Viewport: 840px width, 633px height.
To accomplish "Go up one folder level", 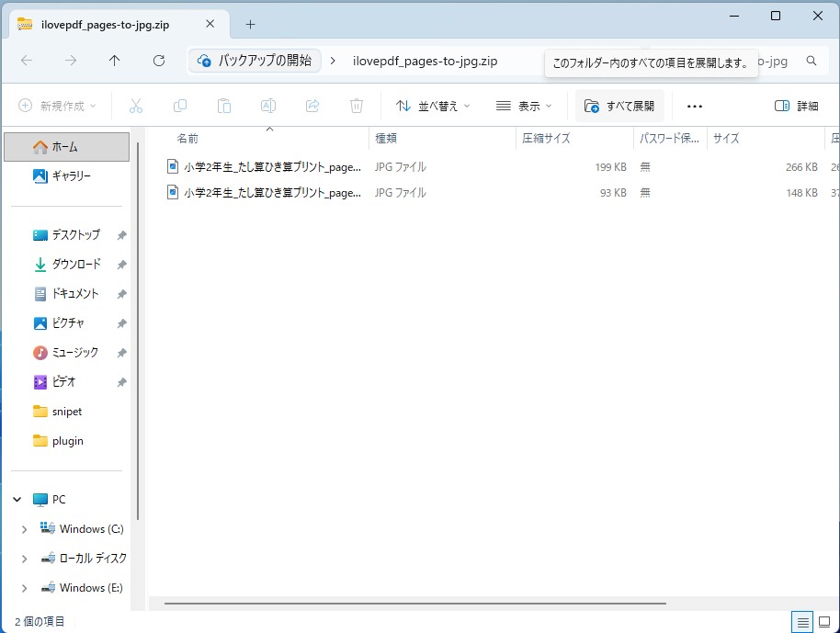I will (x=115, y=61).
